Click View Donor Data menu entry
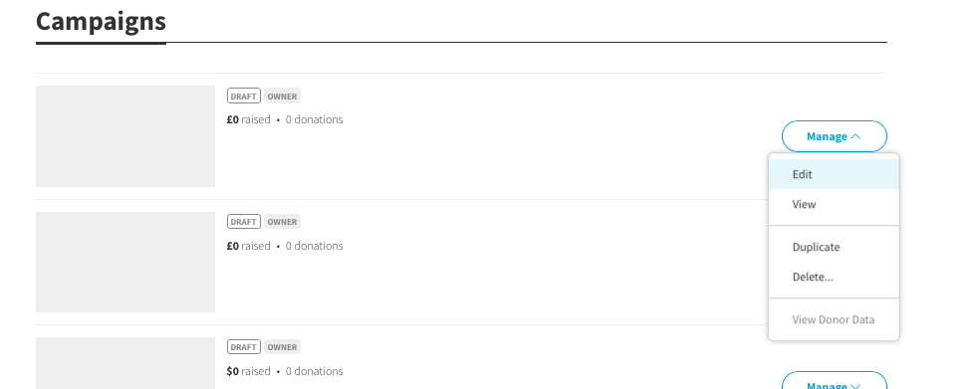980x389 pixels. (x=834, y=319)
